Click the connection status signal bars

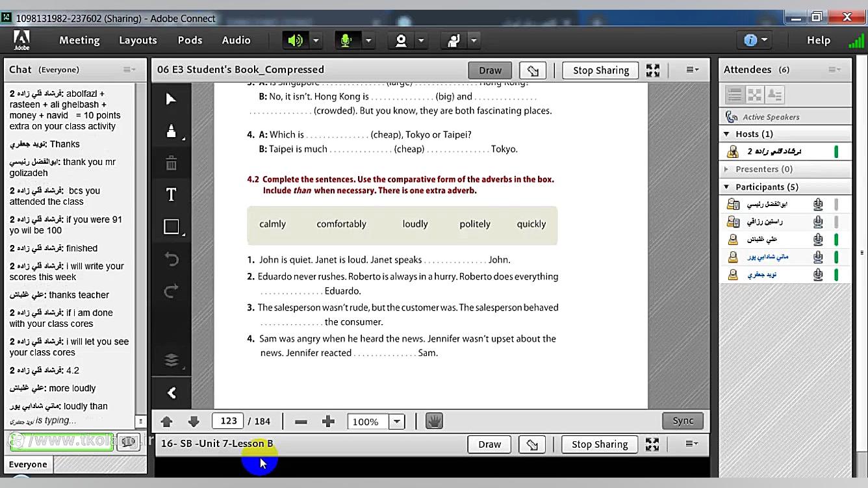[x=856, y=40]
